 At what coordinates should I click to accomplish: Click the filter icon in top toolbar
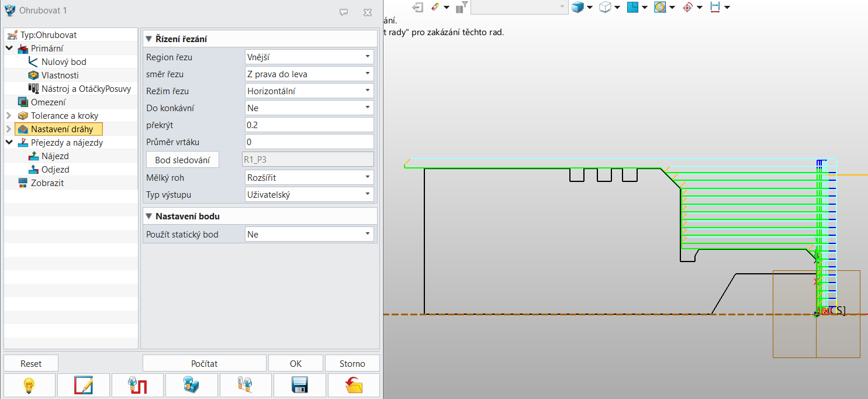462,7
